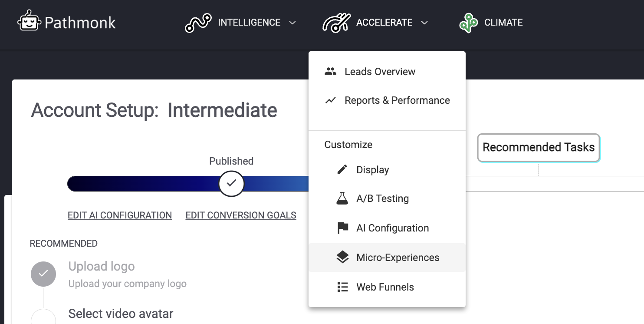Click the green Climate tree icon
The width and height of the screenshot is (644, 324).
tap(468, 23)
